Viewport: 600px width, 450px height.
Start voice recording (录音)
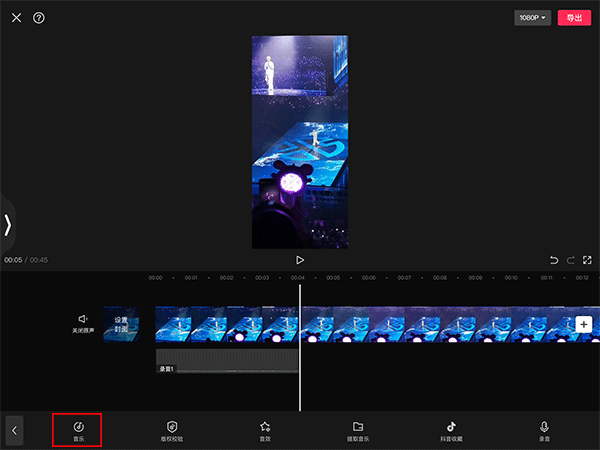545,430
